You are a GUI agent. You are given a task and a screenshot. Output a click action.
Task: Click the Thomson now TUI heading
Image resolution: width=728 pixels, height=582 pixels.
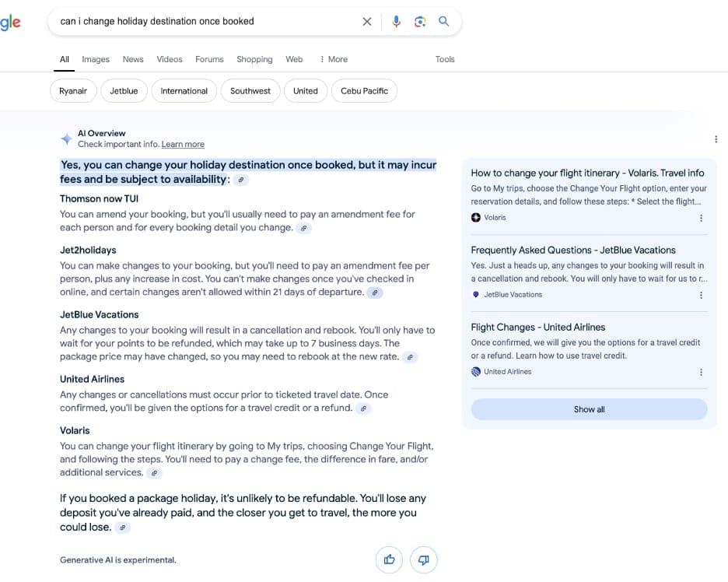pyautogui.click(x=99, y=199)
